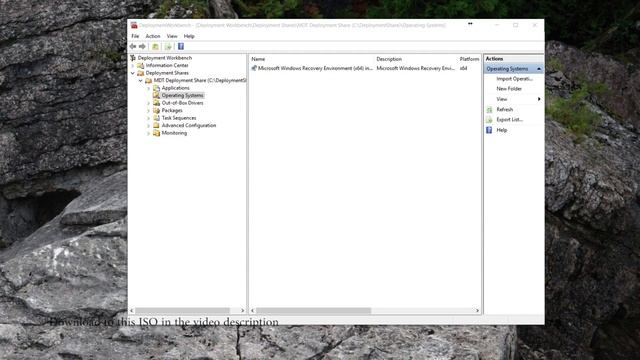Click Help text in Actions pane
Screen dimensions: 640x360
502,130
